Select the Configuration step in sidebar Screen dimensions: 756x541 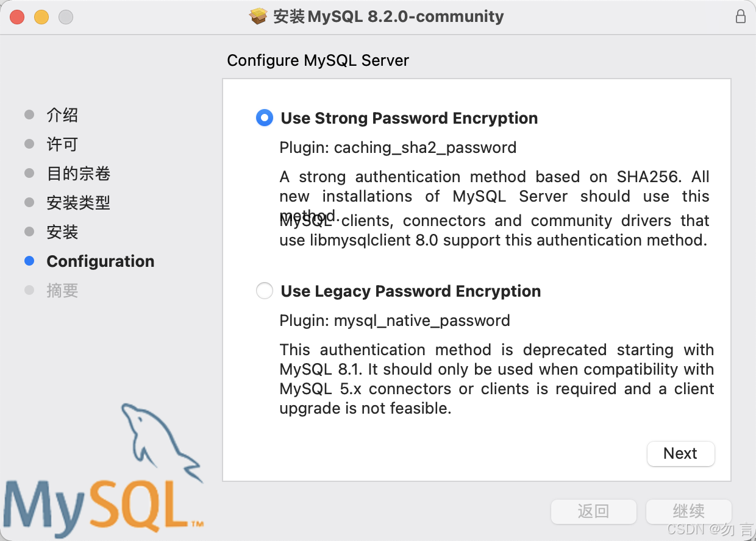101,261
